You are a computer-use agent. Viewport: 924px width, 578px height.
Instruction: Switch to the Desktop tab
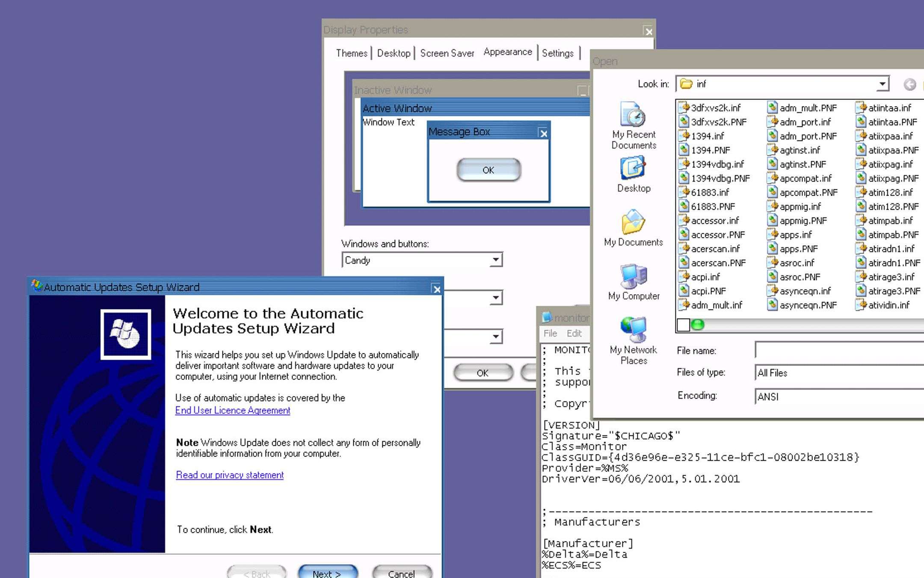tap(394, 53)
